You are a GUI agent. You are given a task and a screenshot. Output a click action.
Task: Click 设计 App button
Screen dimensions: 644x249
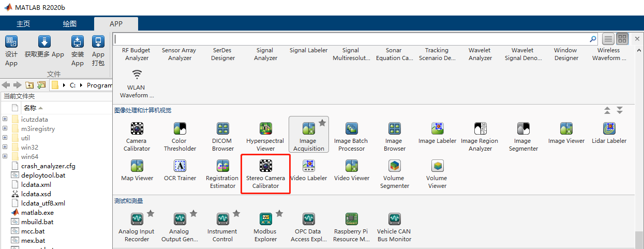tap(11, 51)
